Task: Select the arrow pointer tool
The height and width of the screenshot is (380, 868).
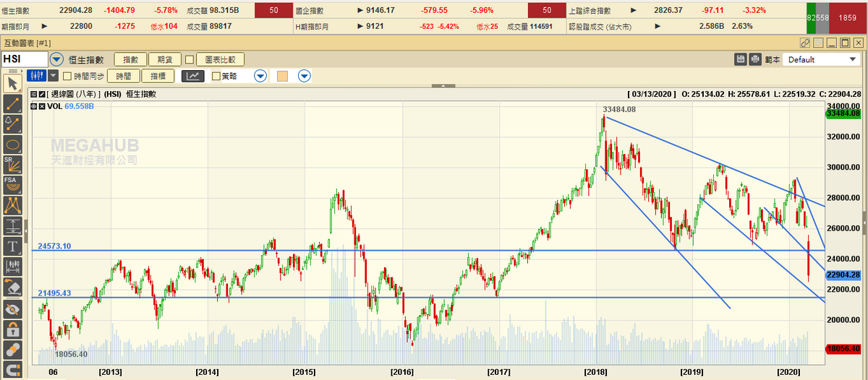Action: tap(12, 84)
